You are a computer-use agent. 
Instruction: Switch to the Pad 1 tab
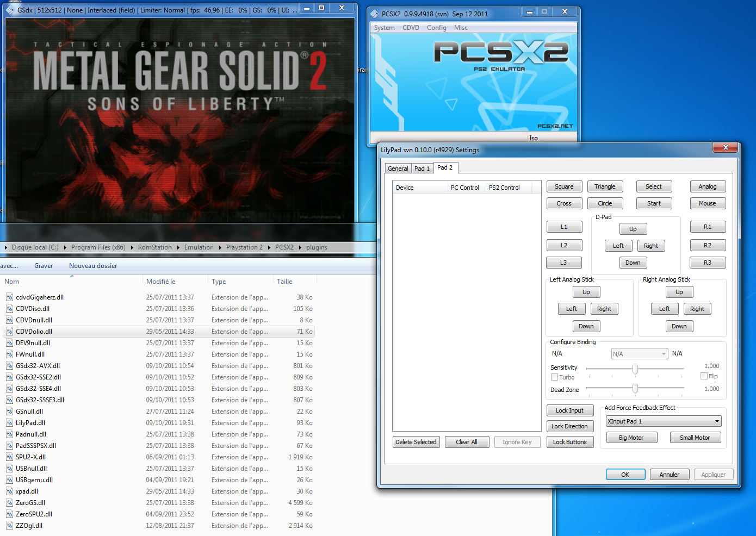pyautogui.click(x=422, y=169)
